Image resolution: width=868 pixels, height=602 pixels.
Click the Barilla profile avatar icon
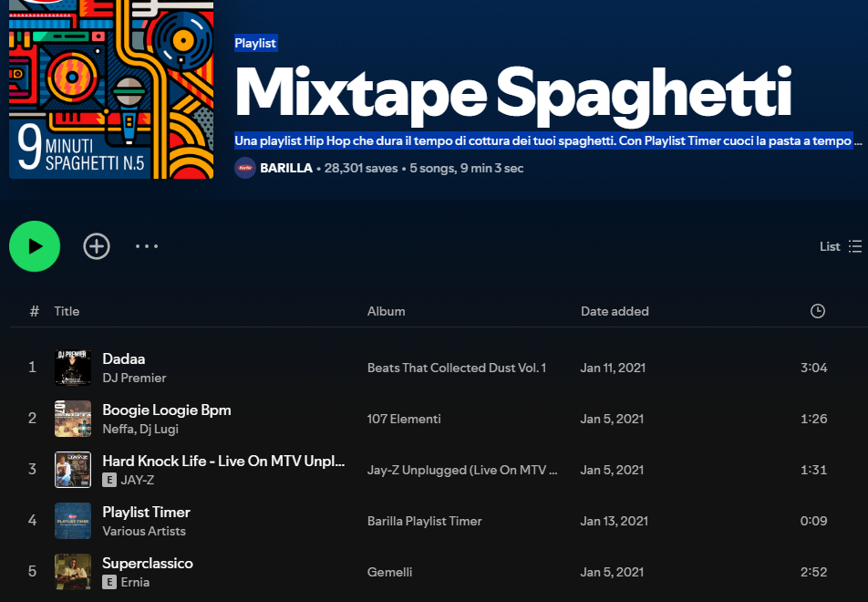click(245, 168)
